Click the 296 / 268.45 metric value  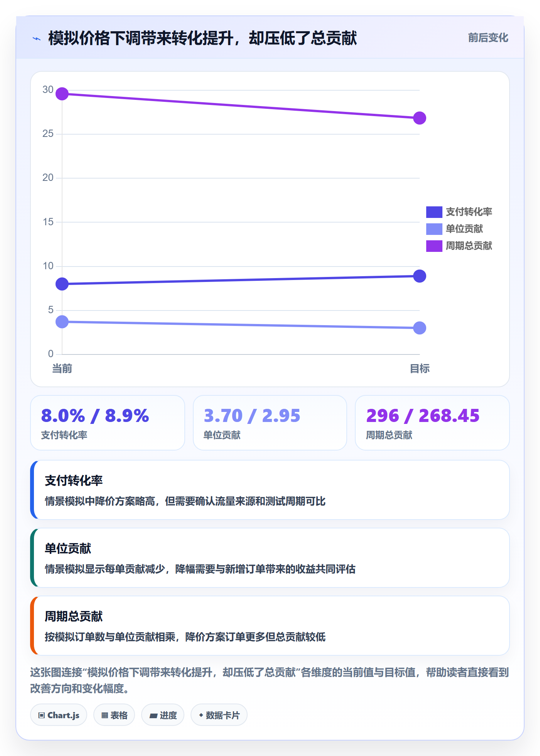click(423, 416)
